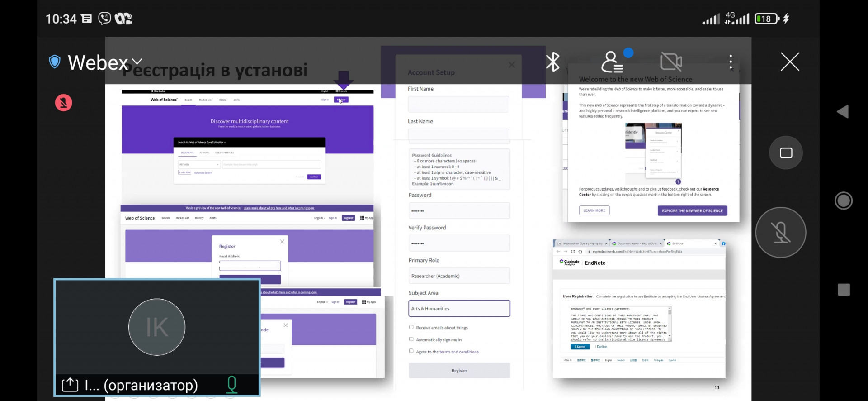Check "Agree to the terms and conditions" box
The width and height of the screenshot is (868, 401).
411,351
